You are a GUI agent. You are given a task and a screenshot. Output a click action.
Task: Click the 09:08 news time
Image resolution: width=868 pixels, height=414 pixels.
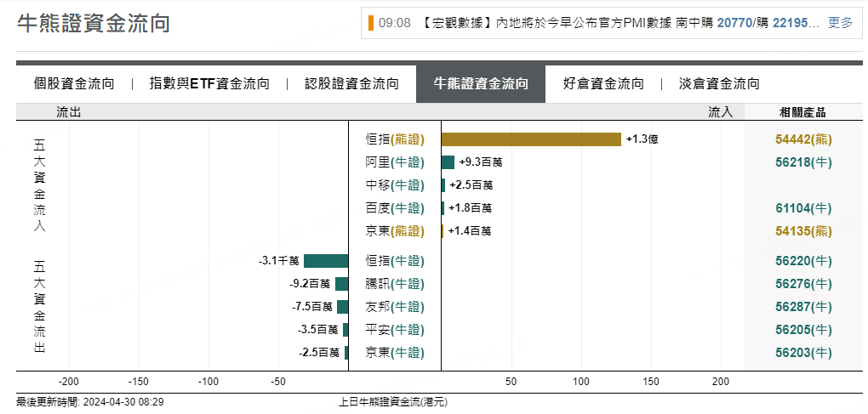pyautogui.click(x=395, y=23)
